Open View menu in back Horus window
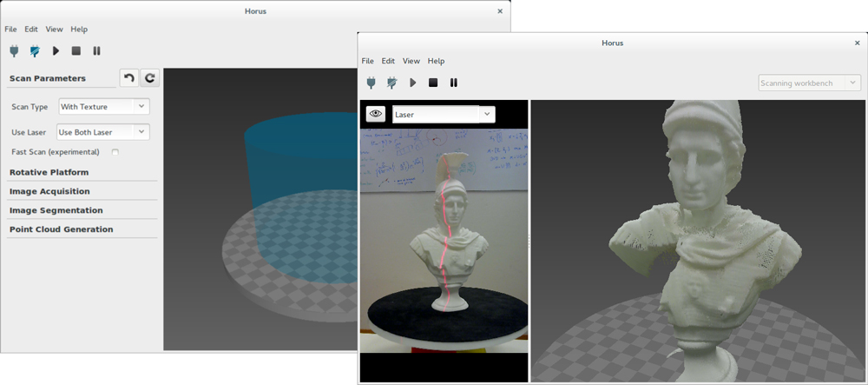Viewport: 868px width, 385px height. (x=54, y=29)
